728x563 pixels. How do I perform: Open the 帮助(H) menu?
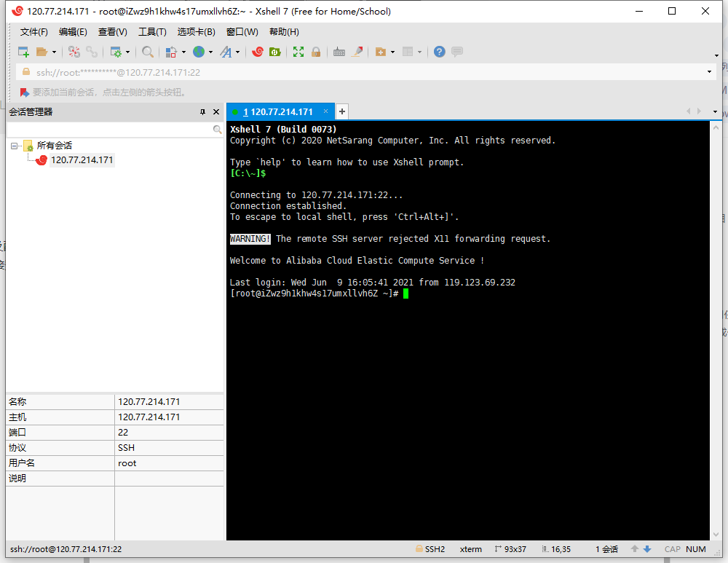point(284,31)
